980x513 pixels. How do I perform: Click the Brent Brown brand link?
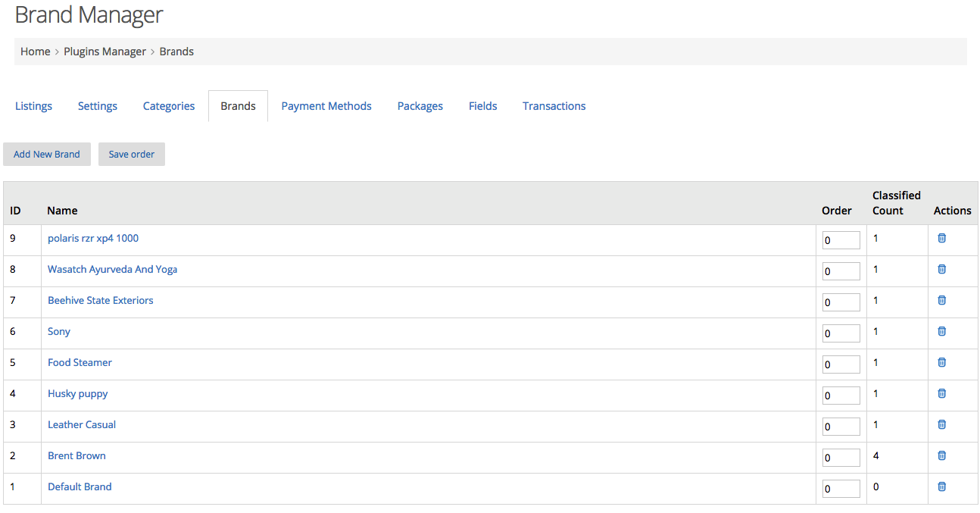tap(76, 455)
